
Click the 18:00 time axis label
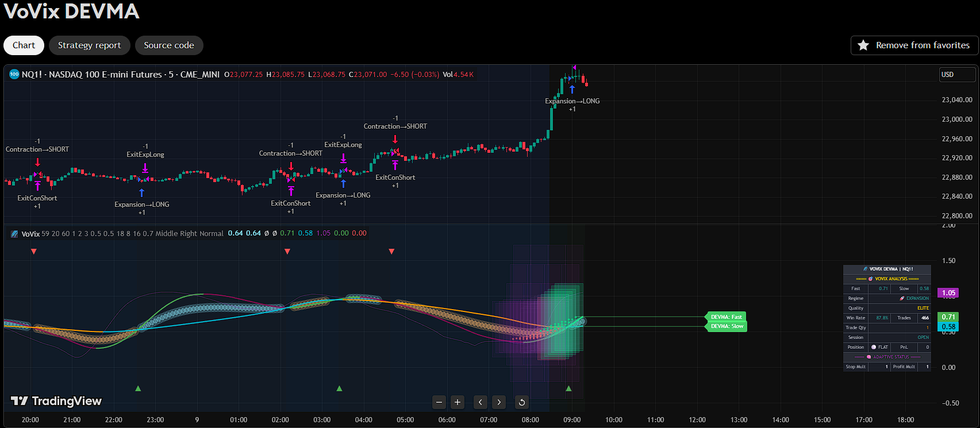click(905, 420)
